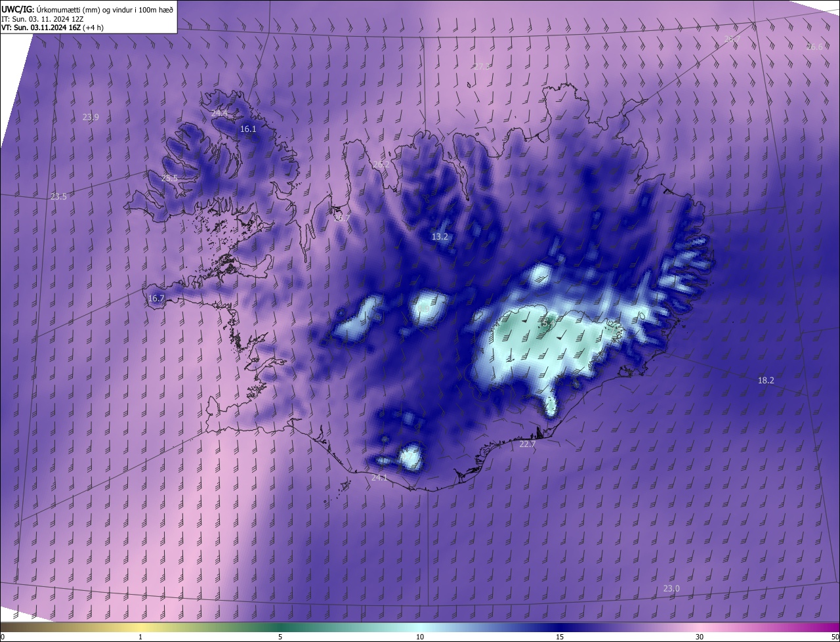
Task: Click the "1" tick on the colour scale
Action: [x=140, y=637]
